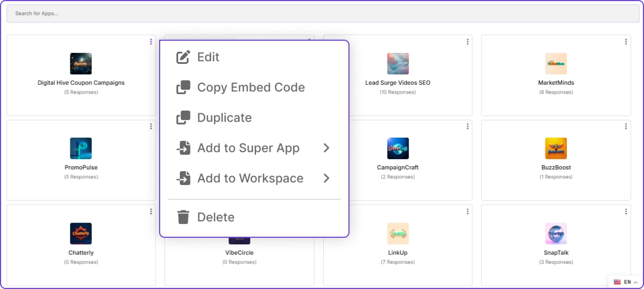The image size is (644, 289).
Task: Open three-dot menu on Lead Surge card
Action: coord(467,42)
